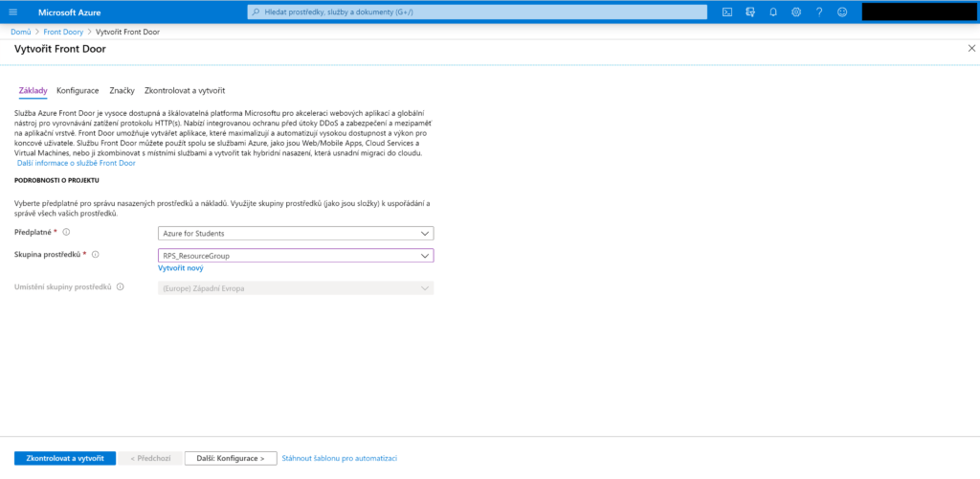Image resolution: width=980 pixels, height=479 pixels.
Task: Send feedback via the smiley icon
Action: pyautogui.click(x=841, y=12)
